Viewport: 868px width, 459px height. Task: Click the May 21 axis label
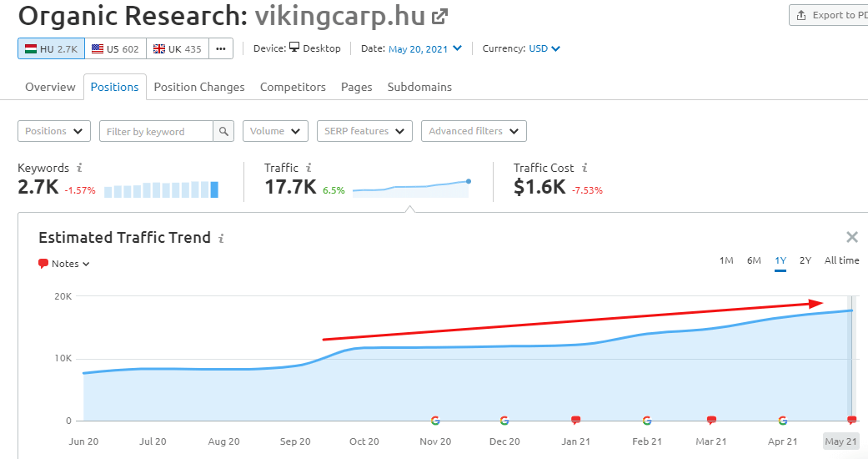point(840,441)
